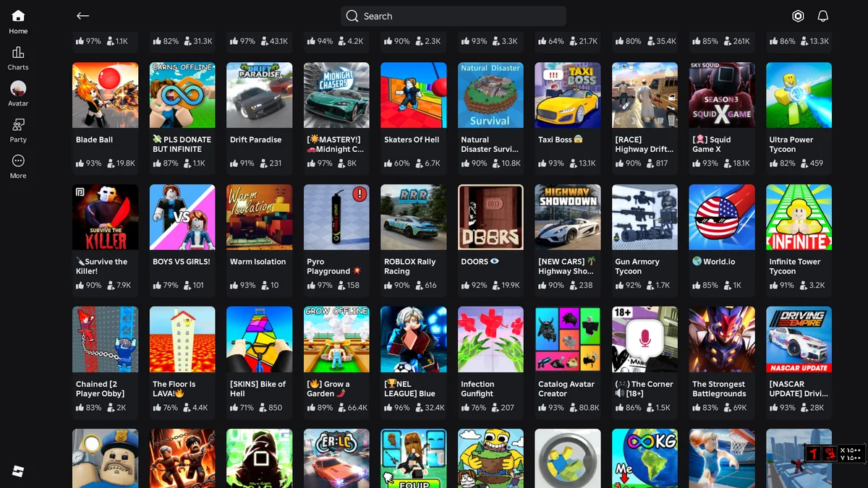Viewport: 868px width, 488px height.
Task: Click the Warm Isolation title text
Action: 258,262
